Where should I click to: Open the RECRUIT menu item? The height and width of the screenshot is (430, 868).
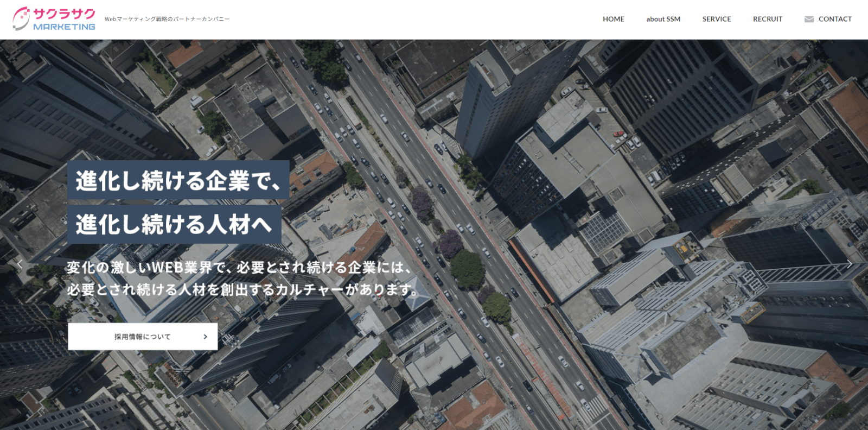click(768, 19)
